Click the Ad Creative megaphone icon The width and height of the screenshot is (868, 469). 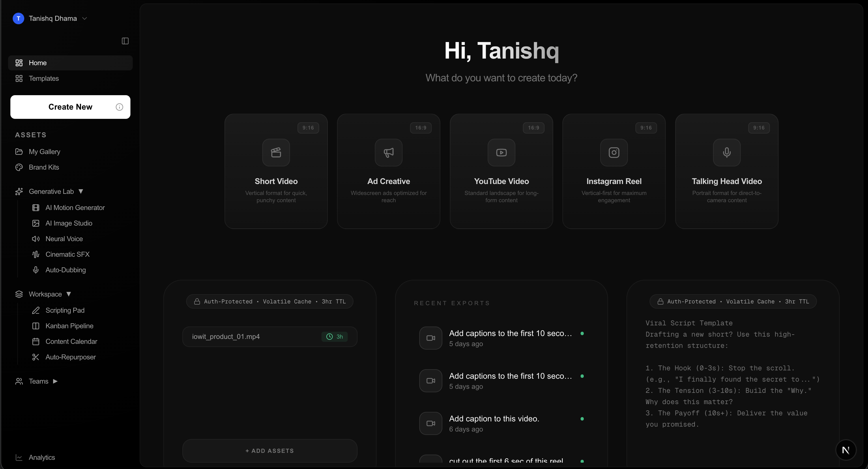pos(388,152)
